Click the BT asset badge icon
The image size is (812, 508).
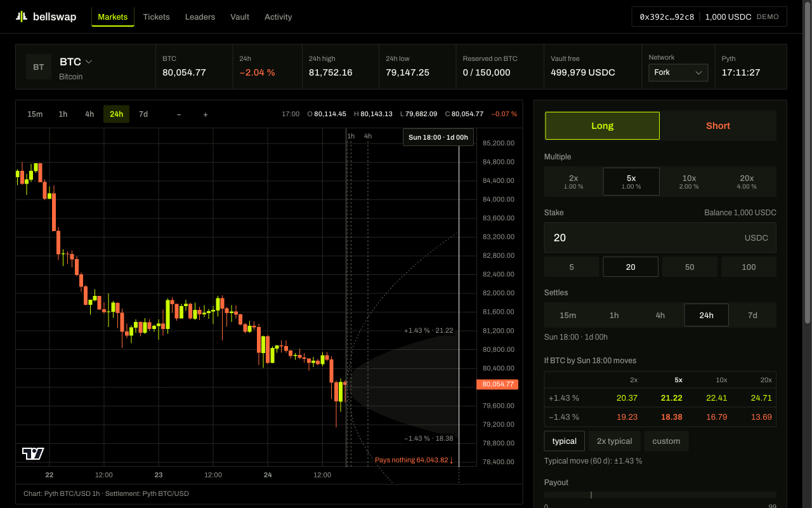[39, 67]
